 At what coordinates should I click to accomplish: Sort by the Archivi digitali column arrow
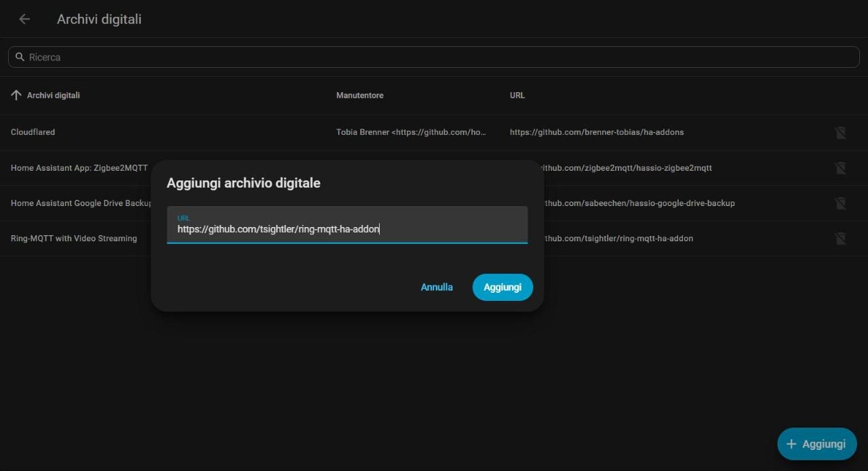coord(16,95)
